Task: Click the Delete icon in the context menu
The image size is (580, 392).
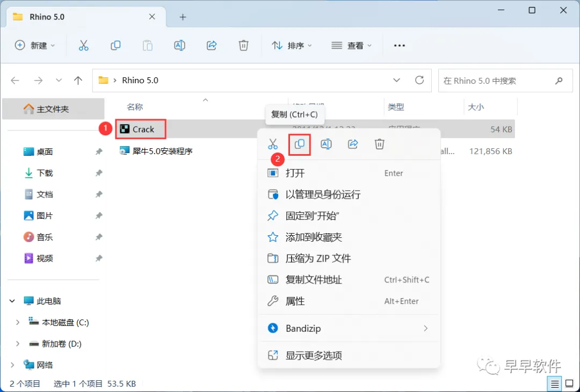Action: point(380,144)
